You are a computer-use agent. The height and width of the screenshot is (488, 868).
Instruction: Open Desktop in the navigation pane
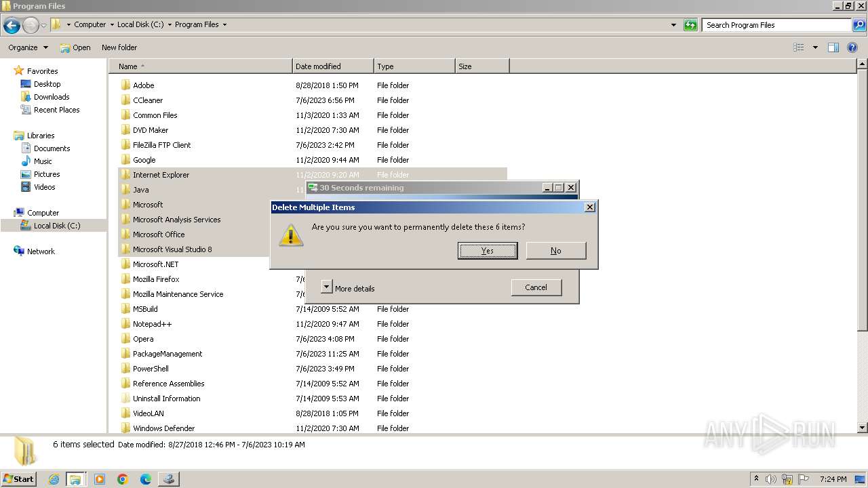(x=47, y=84)
